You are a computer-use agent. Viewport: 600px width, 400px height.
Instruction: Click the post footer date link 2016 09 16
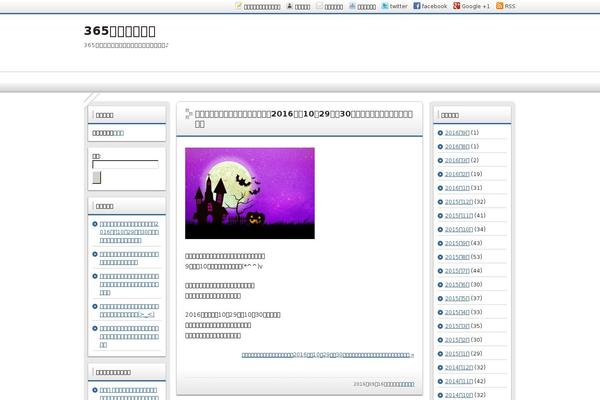point(383,384)
